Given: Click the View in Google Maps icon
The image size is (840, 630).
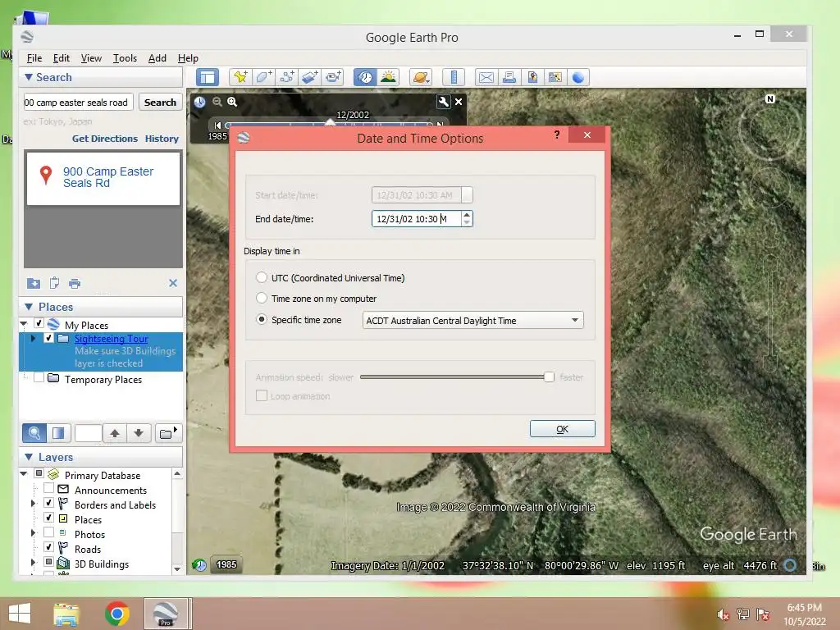Looking at the screenshot, I should pyautogui.click(x=555, y=77).
